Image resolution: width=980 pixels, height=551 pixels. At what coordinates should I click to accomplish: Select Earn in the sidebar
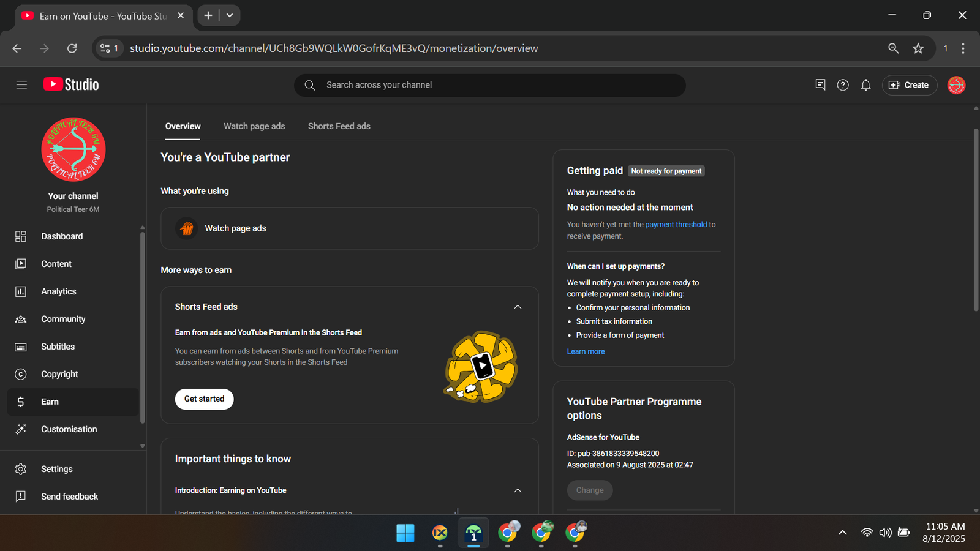pyautogui.click(x=73, y=402)
